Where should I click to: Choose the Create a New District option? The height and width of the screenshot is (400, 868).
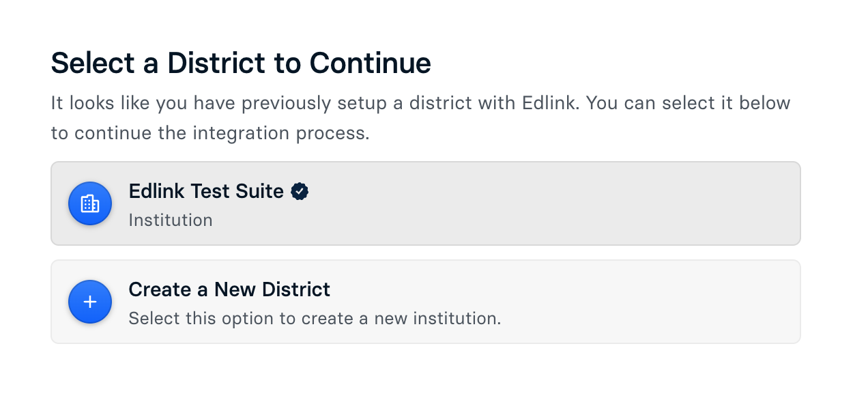(425, 302)
